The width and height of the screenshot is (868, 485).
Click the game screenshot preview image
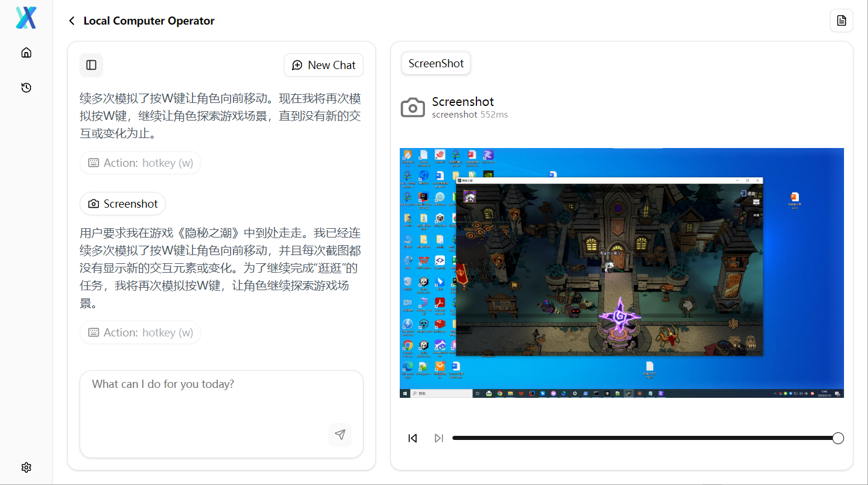tap(622, 273)
